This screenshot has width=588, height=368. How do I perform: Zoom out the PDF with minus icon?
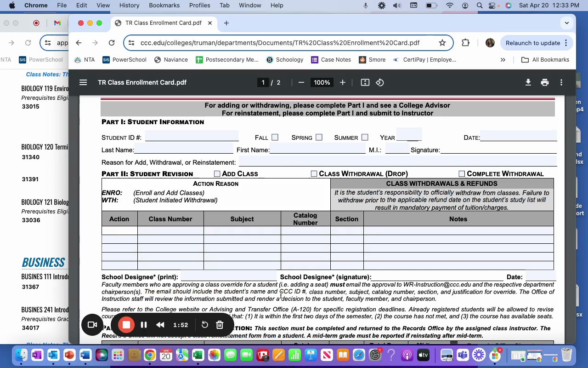(301, 82)
